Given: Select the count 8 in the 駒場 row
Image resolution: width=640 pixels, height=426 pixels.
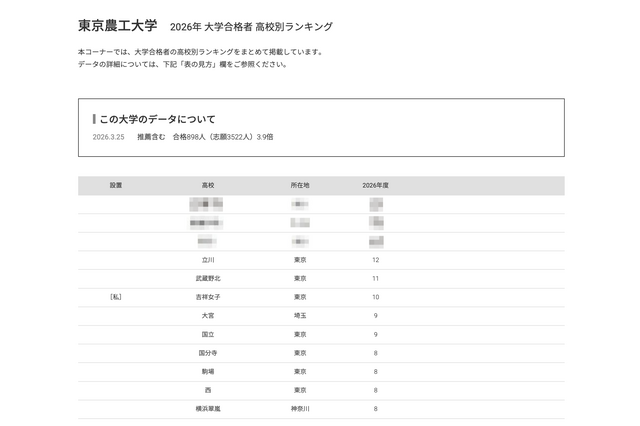Looking at the screenshot, I should pos(376,371).
